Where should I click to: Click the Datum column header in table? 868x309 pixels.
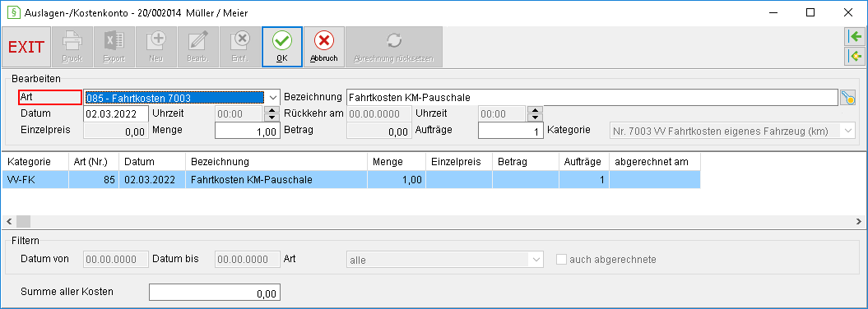point(151,162)
